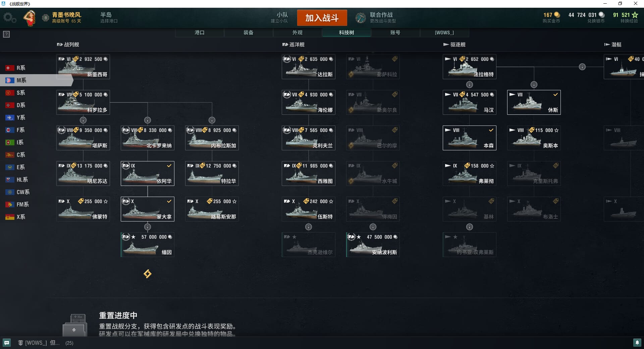Switch to the 装备 tab
This screenshot has width=644, height=349.
pyautogui.click(x=249, y=33)
